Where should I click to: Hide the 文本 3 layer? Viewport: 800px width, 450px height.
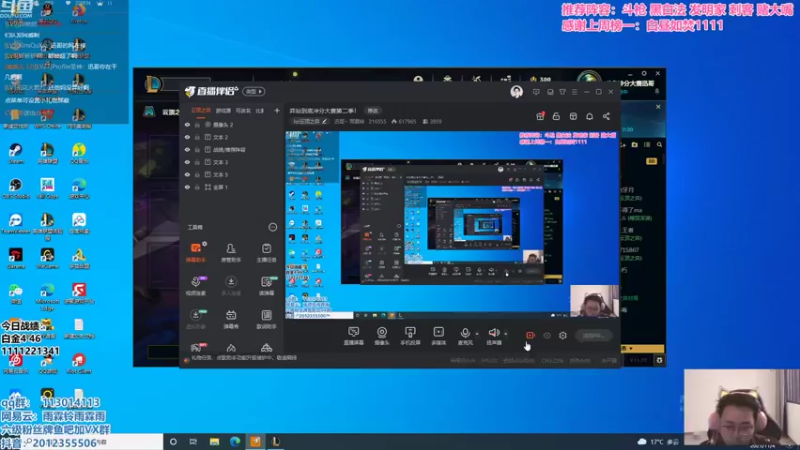187,162
